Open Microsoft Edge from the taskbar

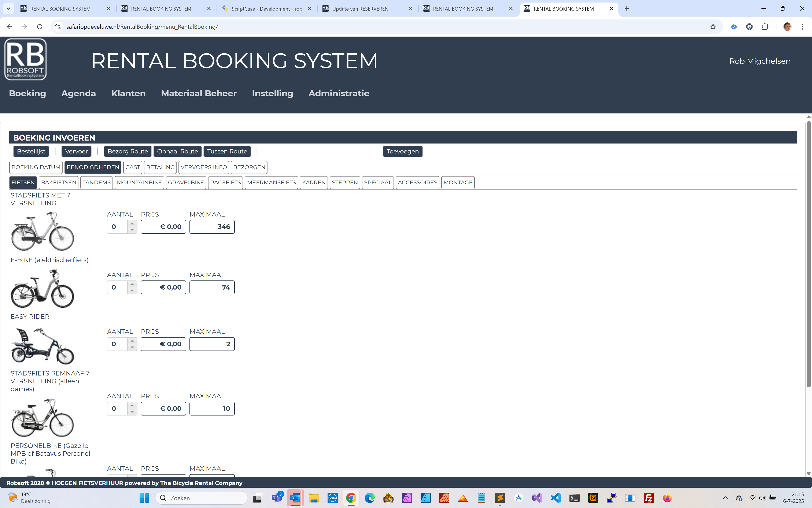coord(370,498)
